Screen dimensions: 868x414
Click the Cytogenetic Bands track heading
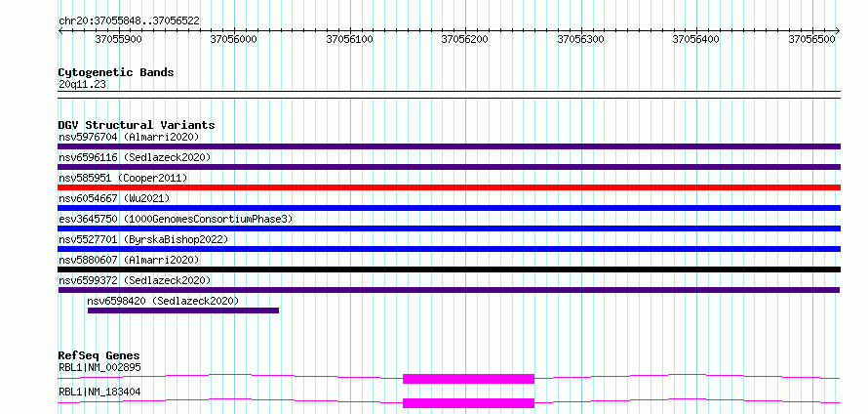[116, 72]
